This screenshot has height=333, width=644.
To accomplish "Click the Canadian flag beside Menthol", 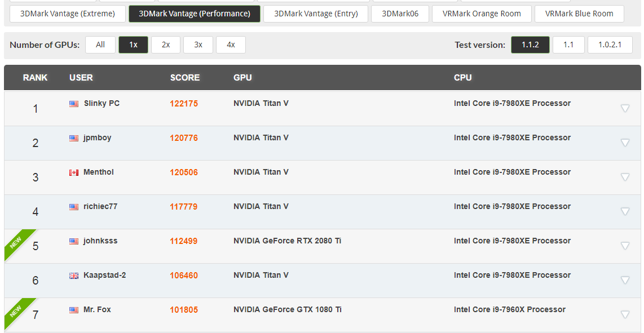I will tap(74, 173).
